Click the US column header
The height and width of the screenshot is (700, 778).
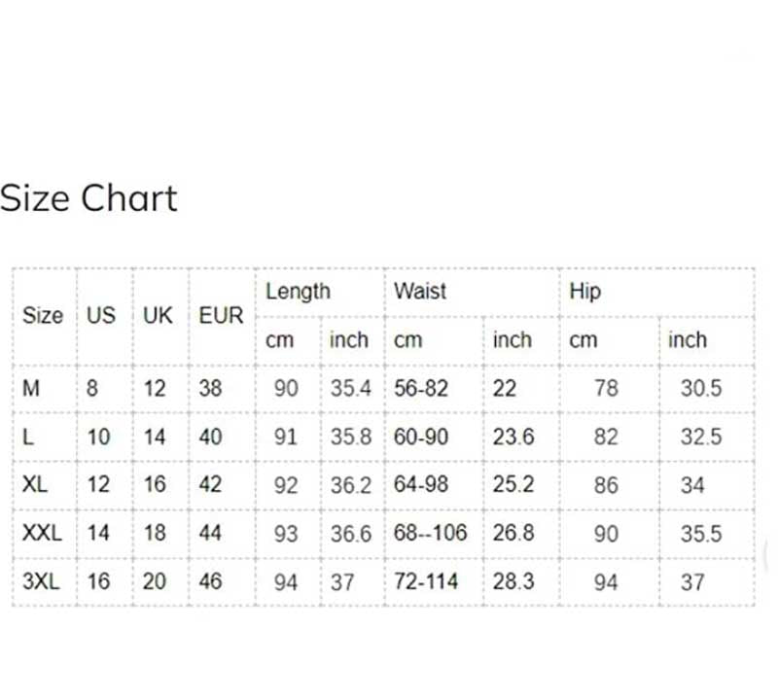100,315
